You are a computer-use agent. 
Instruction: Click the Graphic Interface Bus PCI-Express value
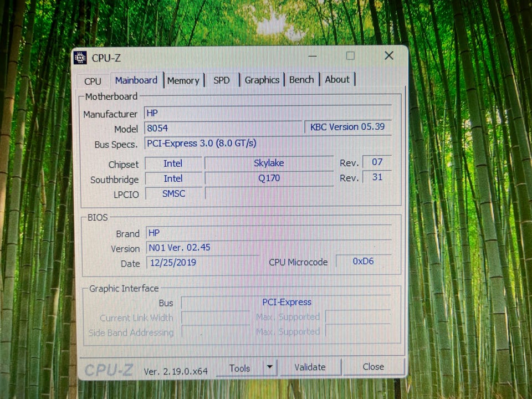click(x=287, y=302)
